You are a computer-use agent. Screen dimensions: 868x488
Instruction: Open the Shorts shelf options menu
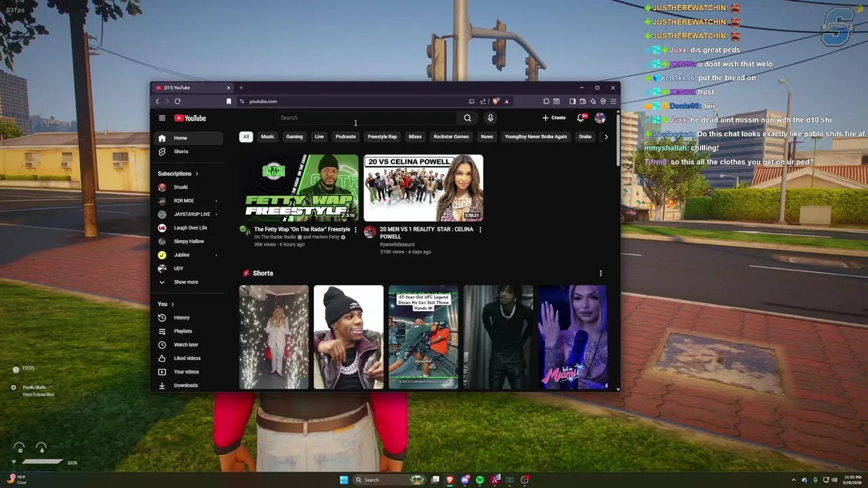(600, 273)
